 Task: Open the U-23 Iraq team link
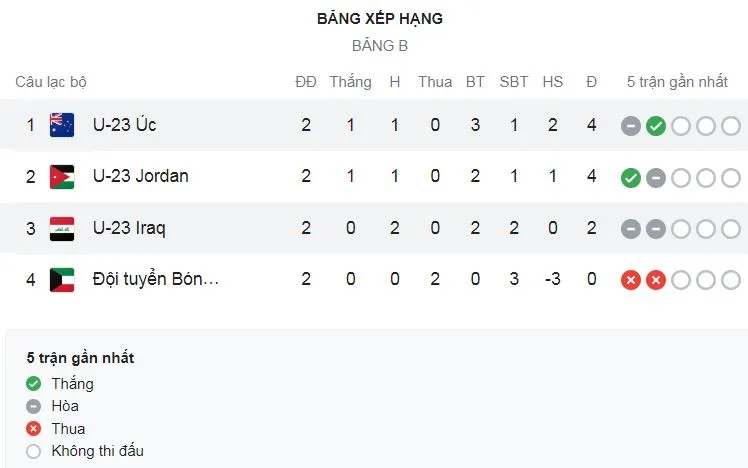coord(129,228)
